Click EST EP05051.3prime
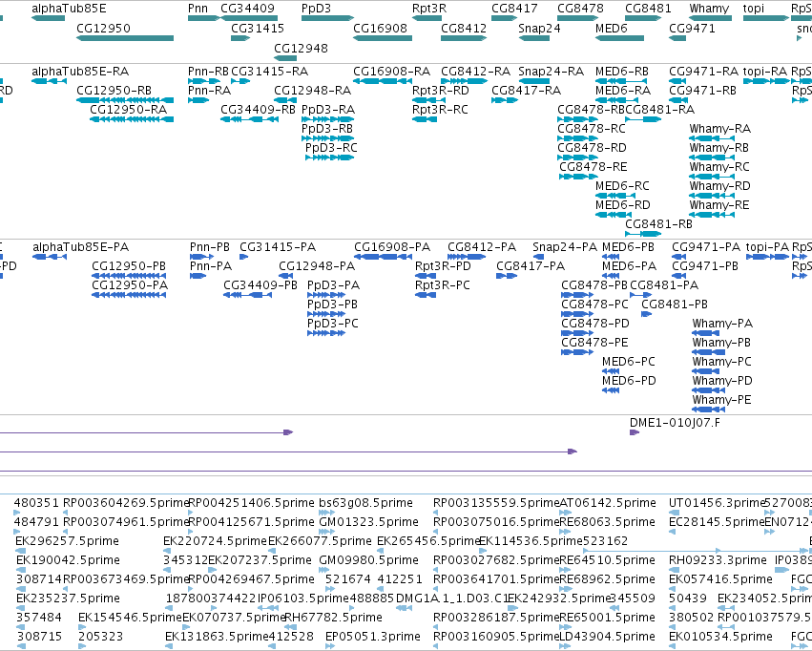This screenshot has height=651, width=812. [x=373, y=637]
